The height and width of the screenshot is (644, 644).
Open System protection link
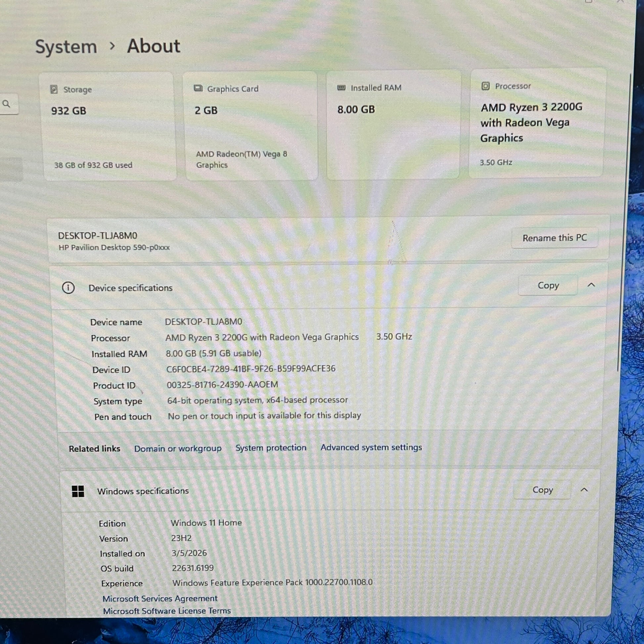pyautogui.click(x=271, y=448)
